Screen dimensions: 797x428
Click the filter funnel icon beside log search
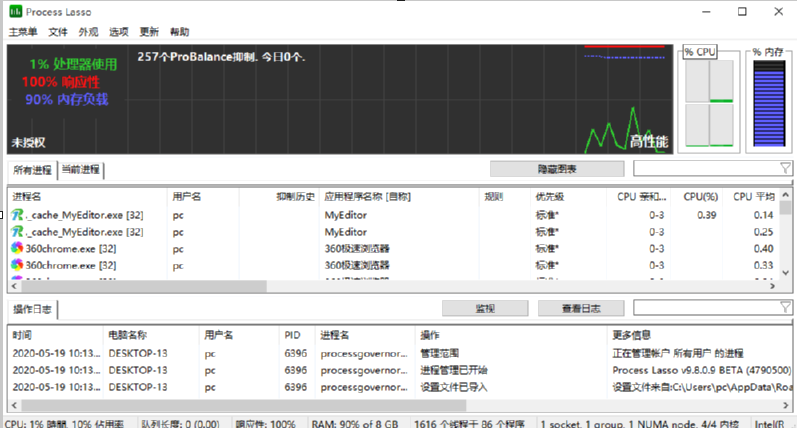point(785,307)
